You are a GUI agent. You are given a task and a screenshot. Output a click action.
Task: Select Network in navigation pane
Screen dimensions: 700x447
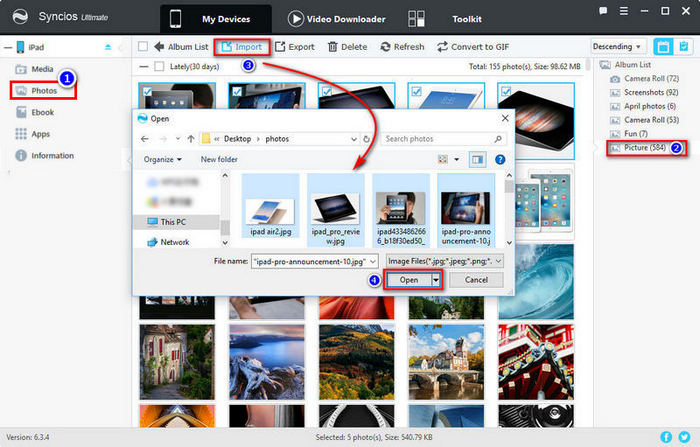click(x=169, y=242)
